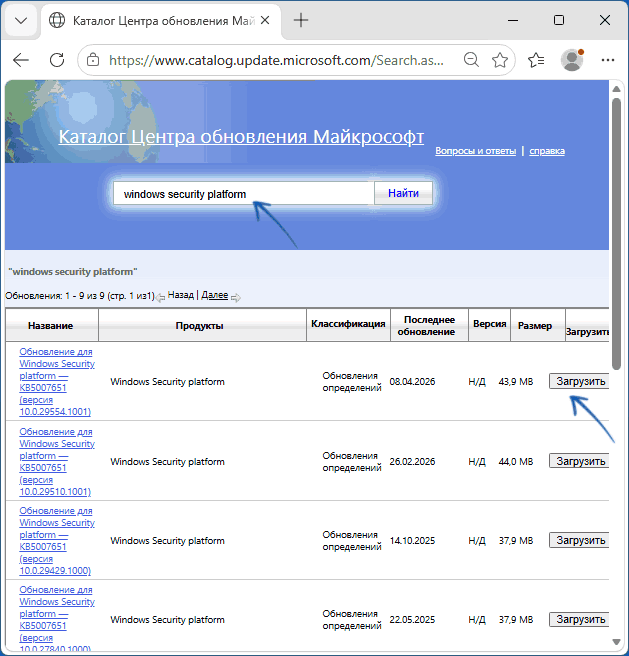Screen dimensions: 629x656
Task: Open the справка link
Action: click(547, 151)
